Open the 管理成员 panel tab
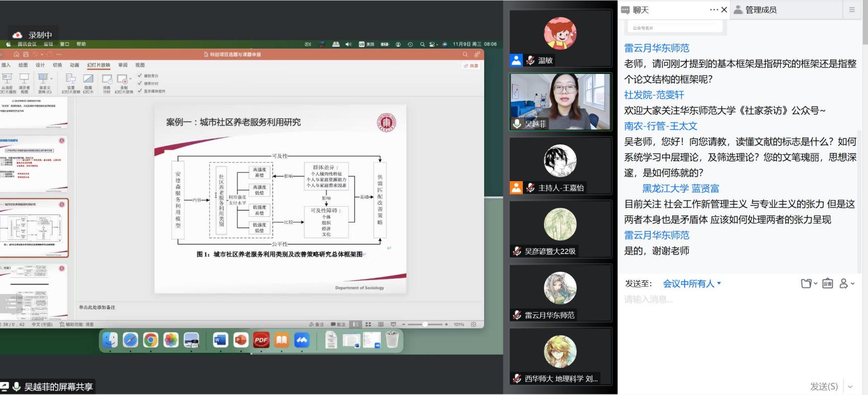The width and height of the screenshot is (868, 395). point(761,10)
